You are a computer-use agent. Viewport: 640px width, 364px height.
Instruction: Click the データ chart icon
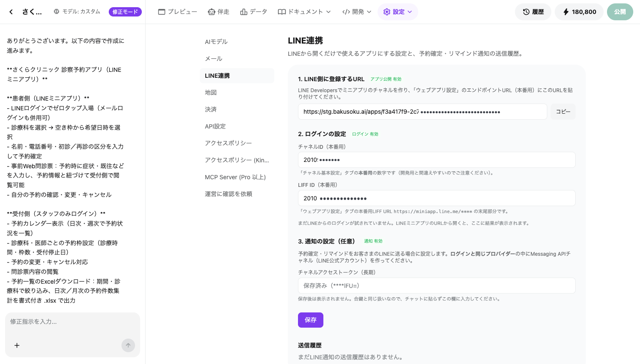click(x=244, y=12)
